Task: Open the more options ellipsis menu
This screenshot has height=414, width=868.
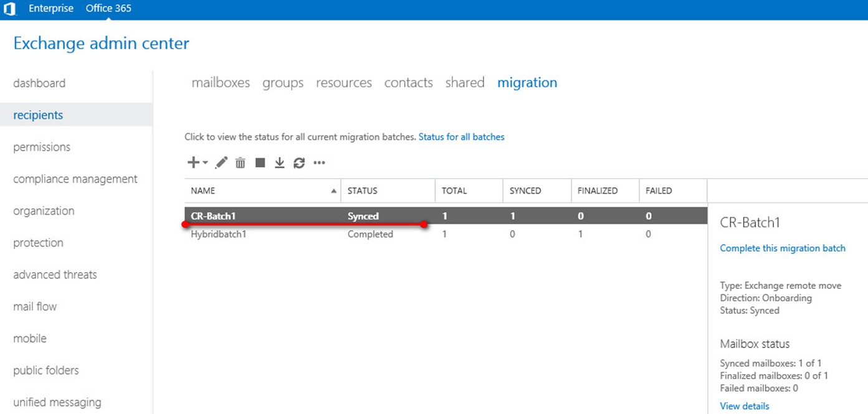Action: (319, 163)
